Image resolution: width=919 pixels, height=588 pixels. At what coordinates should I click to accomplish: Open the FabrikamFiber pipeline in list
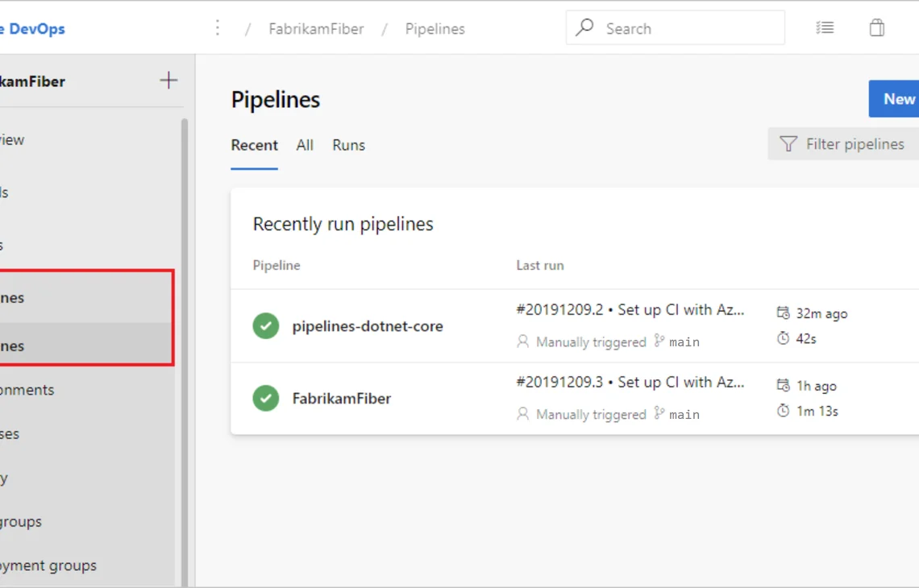pyautogui.click(x=342, y=399)
